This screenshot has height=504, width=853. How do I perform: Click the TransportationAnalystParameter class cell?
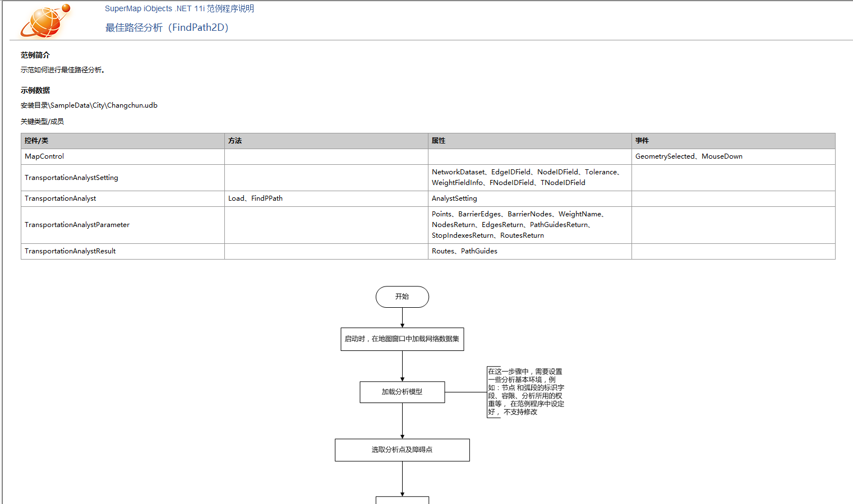123,225
